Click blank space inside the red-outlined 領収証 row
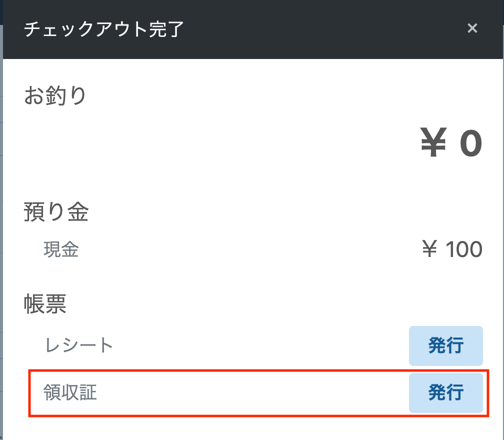 (250, 393)
